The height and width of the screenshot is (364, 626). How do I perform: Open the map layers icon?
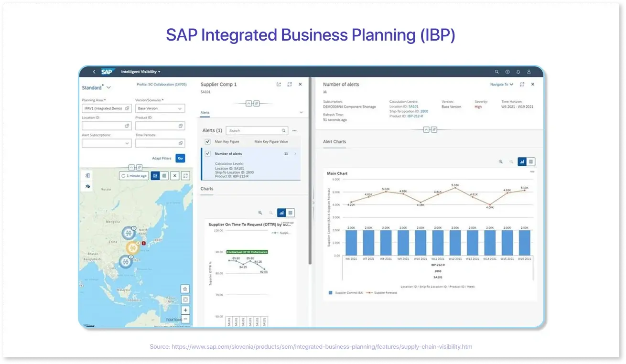[x=87, y=187]
